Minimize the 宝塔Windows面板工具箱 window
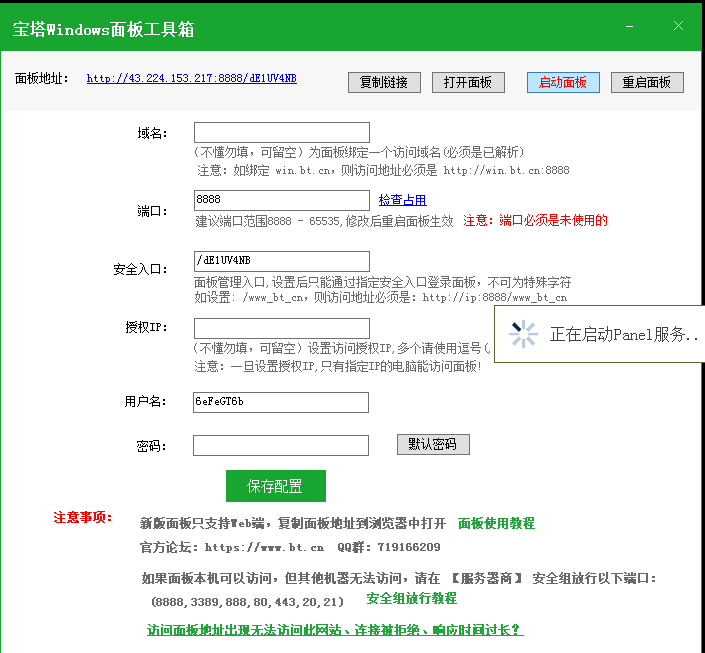The image size is (705, 653). coord(629,27)
